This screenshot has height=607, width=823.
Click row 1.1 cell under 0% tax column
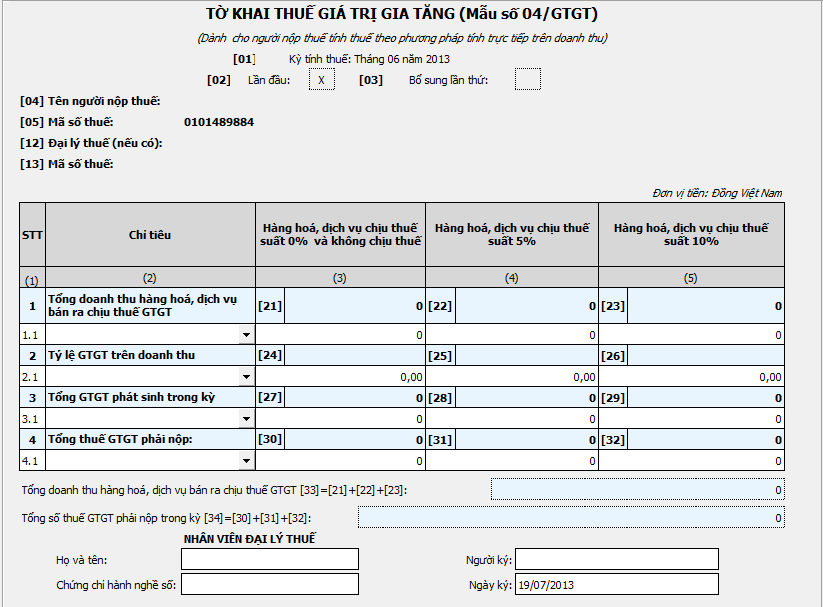tap(340, 335)
